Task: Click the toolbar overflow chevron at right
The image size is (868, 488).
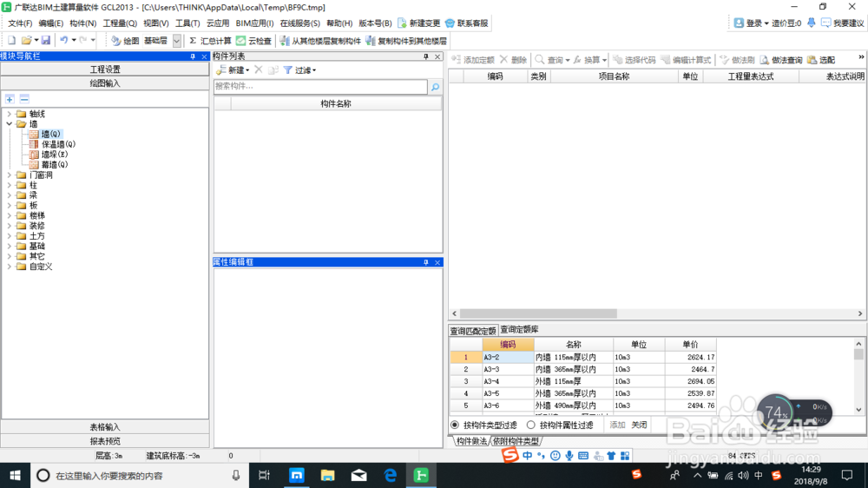Action: 861,57
